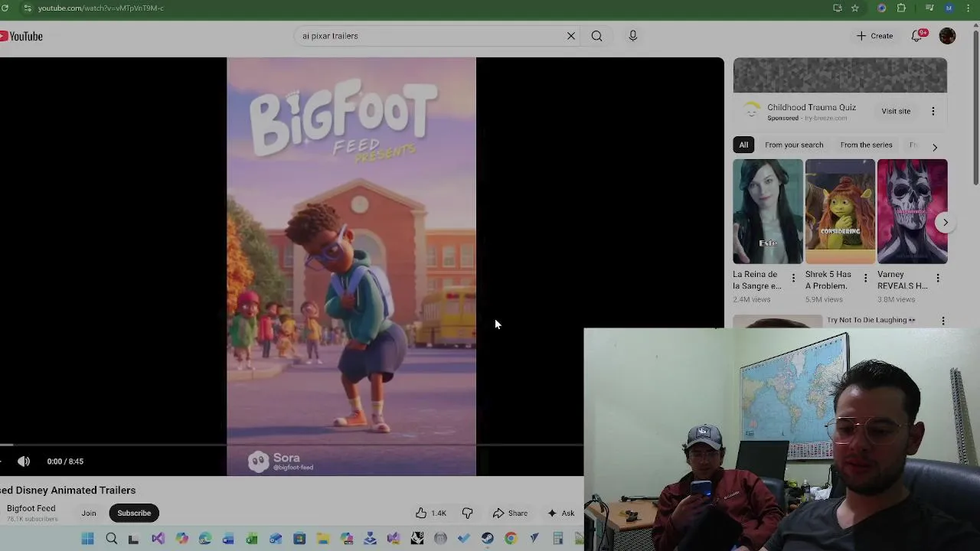This screenshot has width=980, height=551.
Task: Click the magnifier search button
Action: 596,36
